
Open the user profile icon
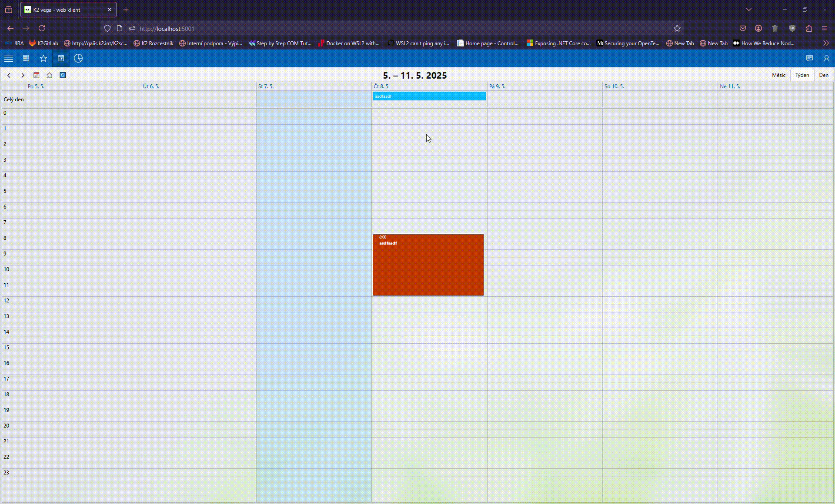(826, 58)
